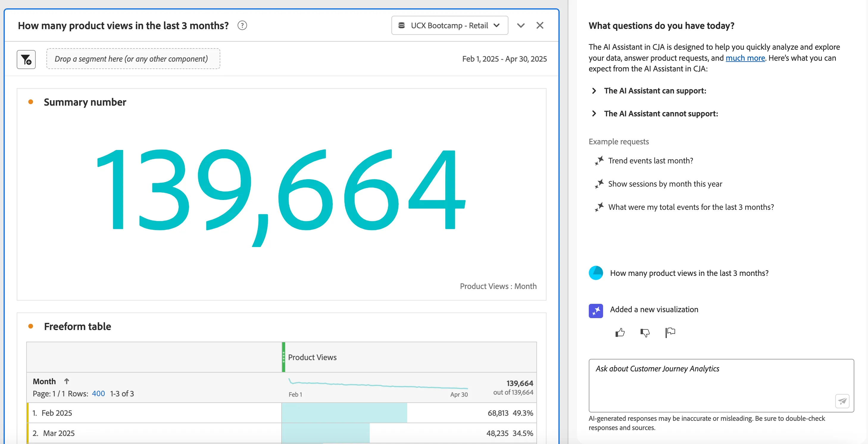Image resolution: width=868 pixels, height=444 pixels.
Task: Click the segment drop zone field
Action: pos(133,59)
